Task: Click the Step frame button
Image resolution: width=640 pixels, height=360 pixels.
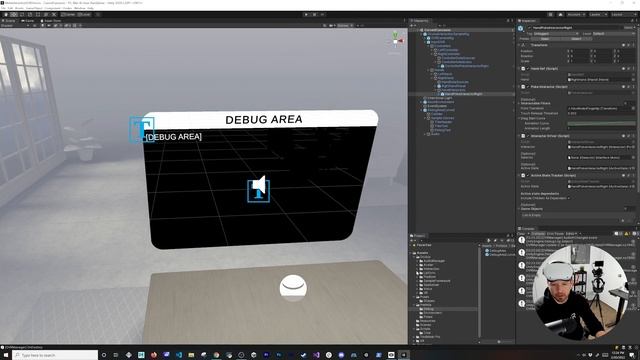Action: pos(322,15)
